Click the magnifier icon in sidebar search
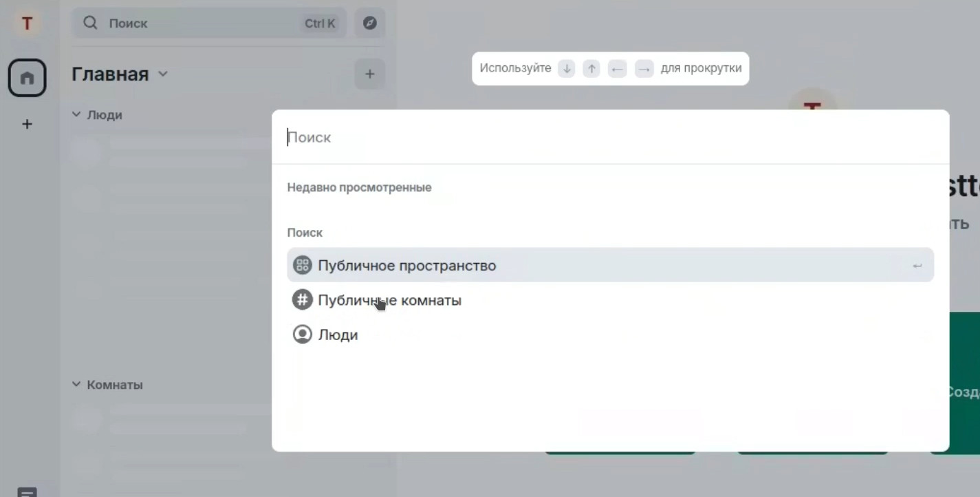980x497 pixels. [x=91, y=23]
